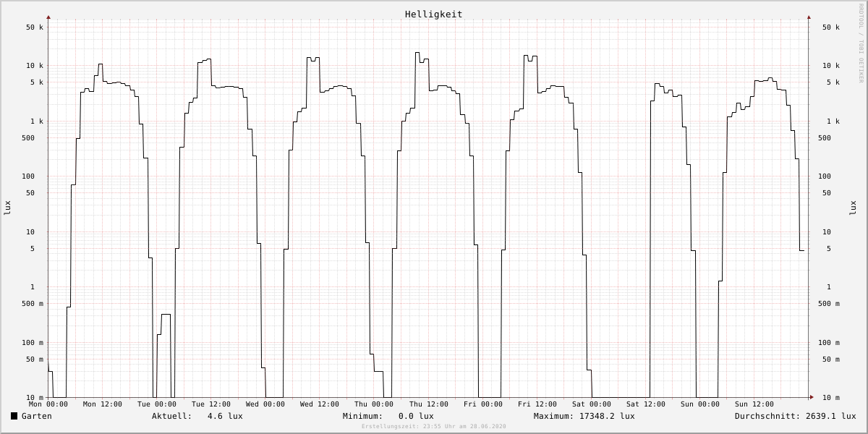Click the chart title "Helligkeit"
Image resolution: width=868 pixels, height=434 pixels.
pos(433,14)
